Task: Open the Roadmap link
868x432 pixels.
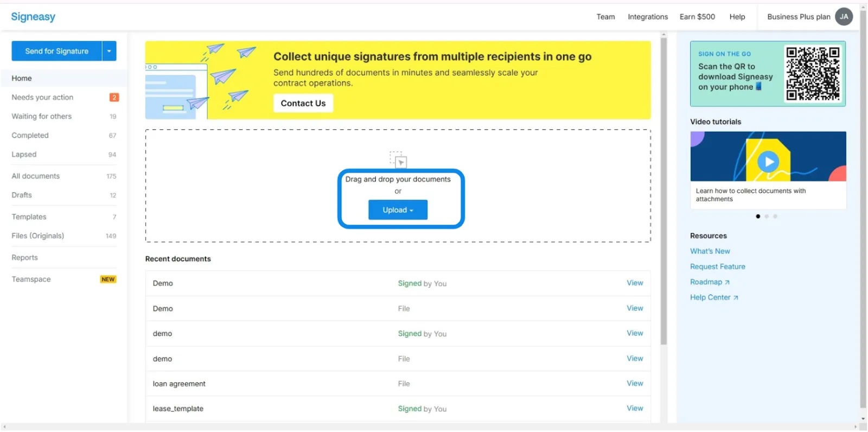Action: coord(706,282)
